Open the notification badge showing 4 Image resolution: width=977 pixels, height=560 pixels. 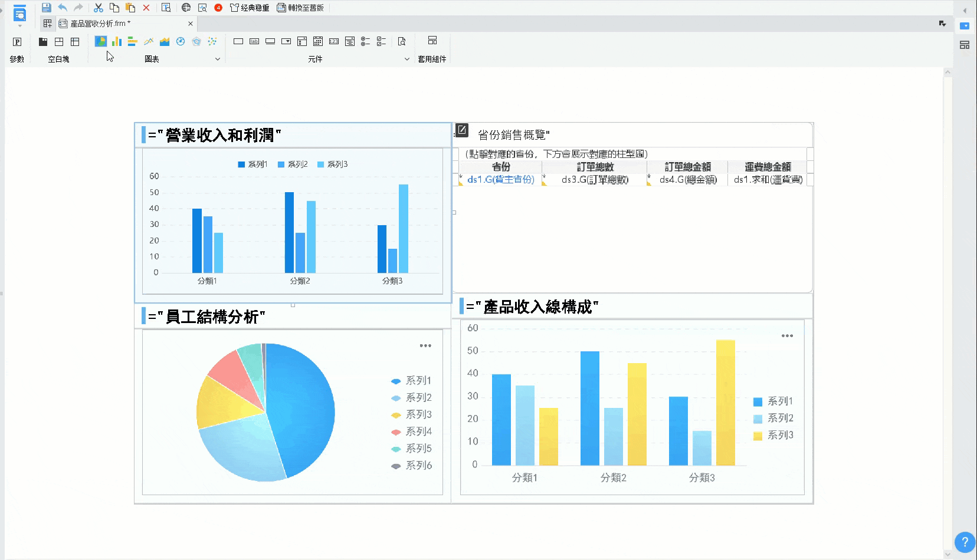[x=218, y=8]
